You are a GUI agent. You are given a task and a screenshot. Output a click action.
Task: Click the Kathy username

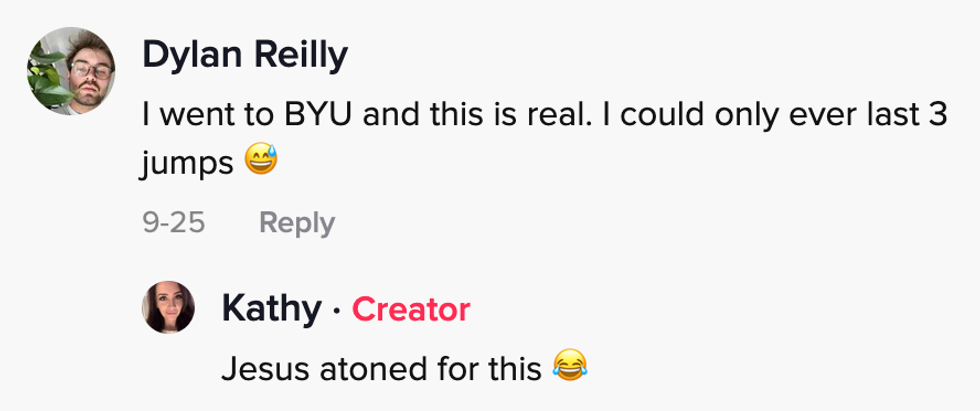(270, 310)
